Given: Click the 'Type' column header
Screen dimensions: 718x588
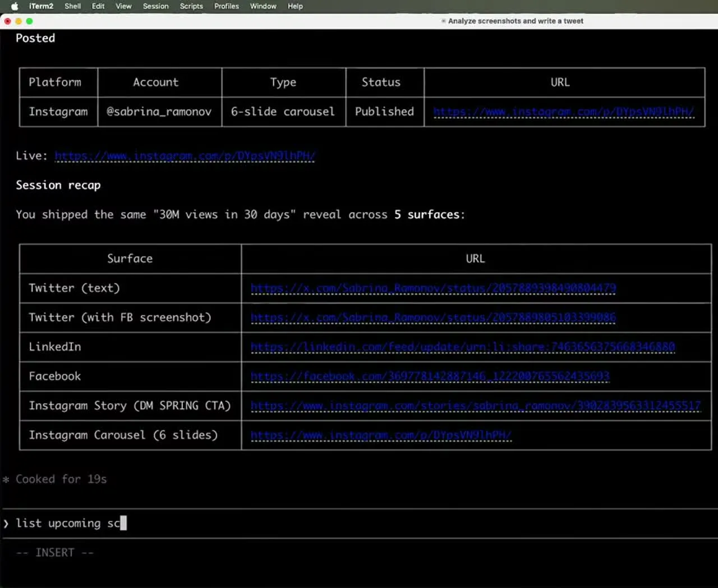Looking at the screenshot, I should tap(283, 82).
